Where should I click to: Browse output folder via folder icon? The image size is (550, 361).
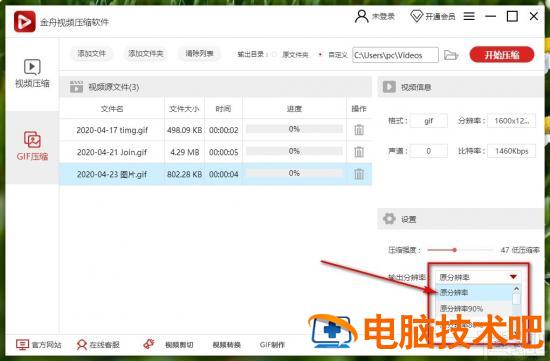coord(451,55)
